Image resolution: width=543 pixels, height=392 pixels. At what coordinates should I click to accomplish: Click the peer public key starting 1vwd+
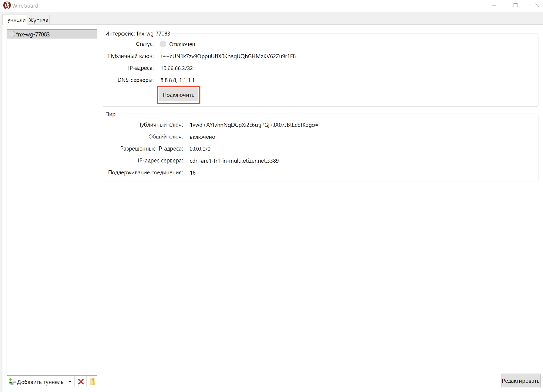pos(254,125)
